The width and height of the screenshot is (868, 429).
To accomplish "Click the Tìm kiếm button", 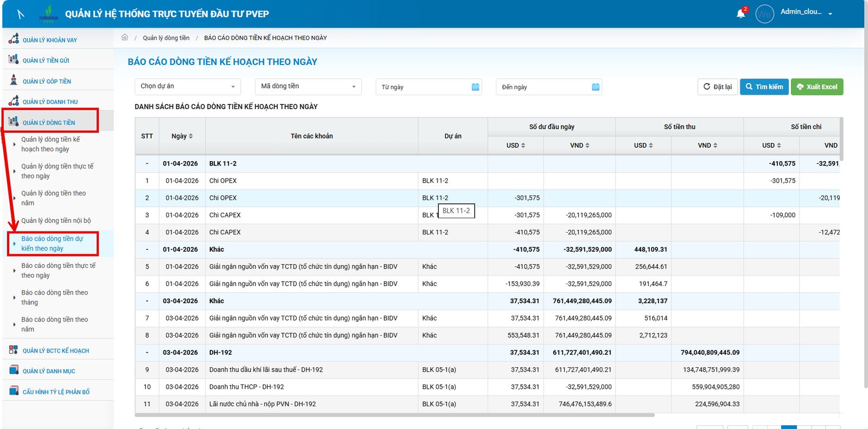I will pos(764,87).
